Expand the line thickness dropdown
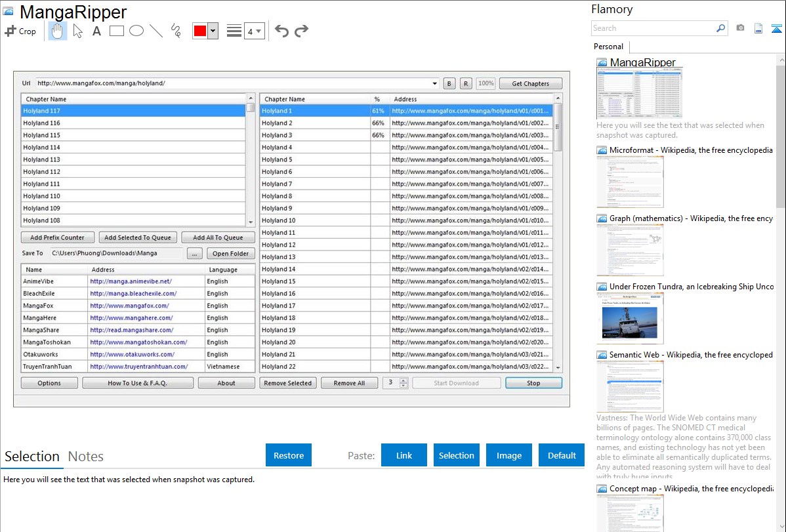The width and height of the screenshot is (786, 532). point(254,31)
